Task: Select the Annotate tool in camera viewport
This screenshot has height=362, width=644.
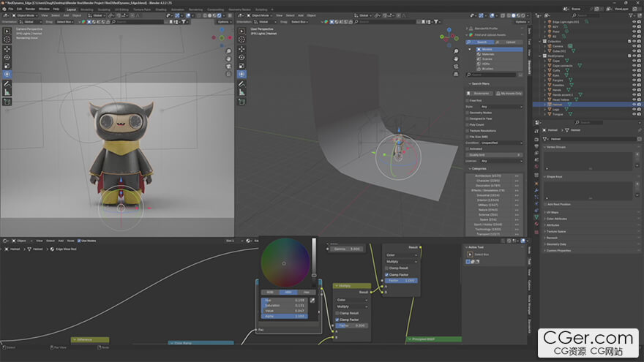Action: coord(7,83)
